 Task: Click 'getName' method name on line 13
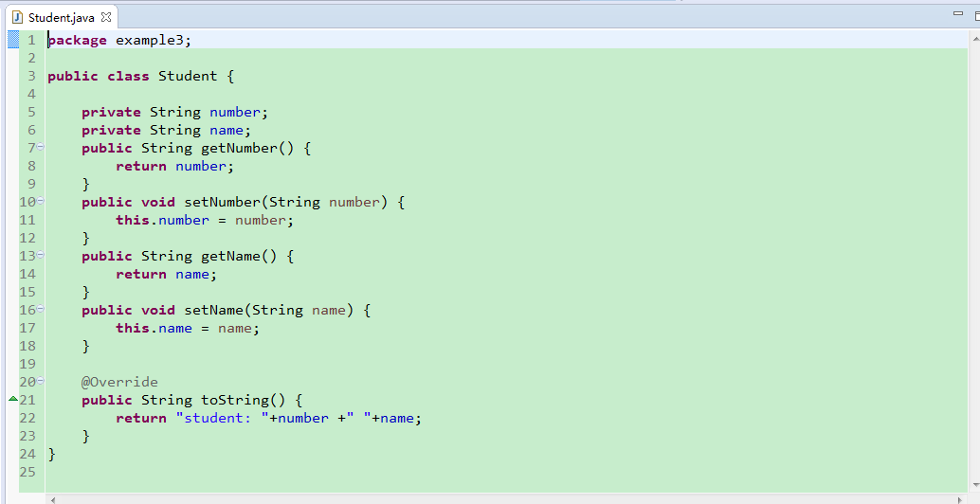(x=230, y=256)
